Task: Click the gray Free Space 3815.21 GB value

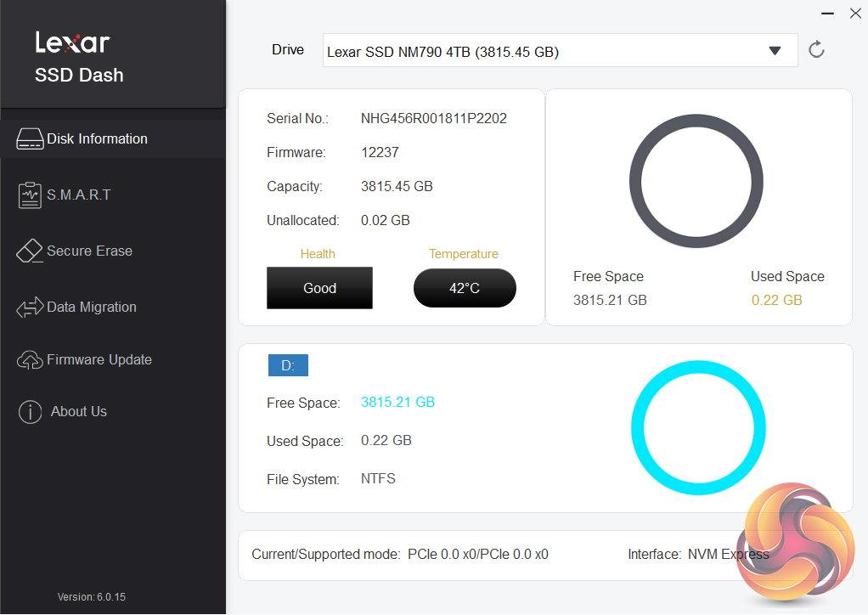Action: 610,300
